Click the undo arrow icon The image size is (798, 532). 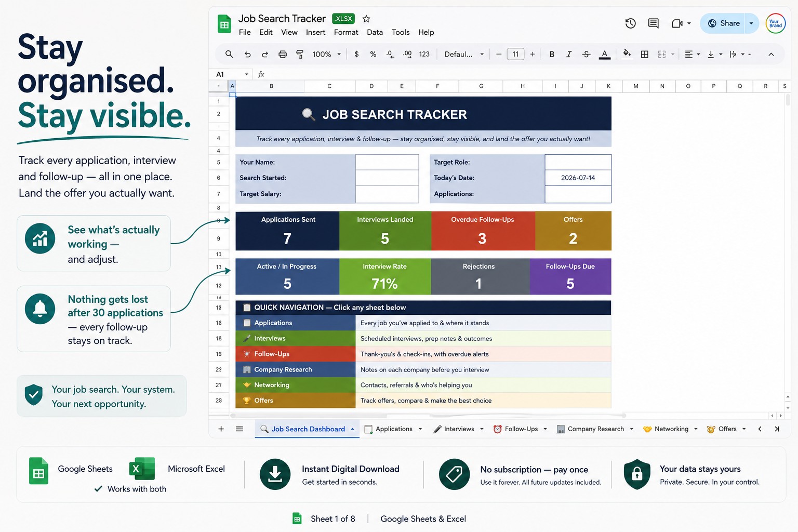tap(247, 54)
